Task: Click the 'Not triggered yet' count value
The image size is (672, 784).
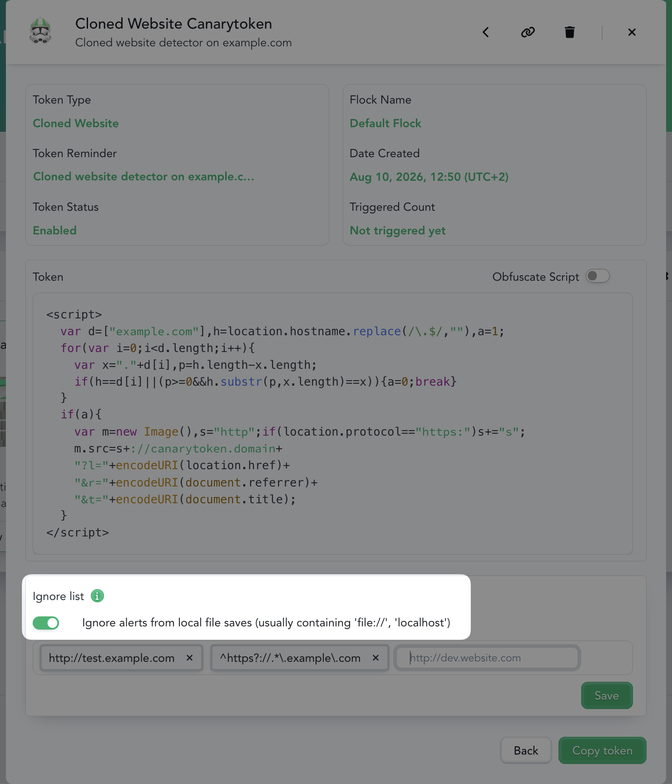Action: (x=398, y=230)
